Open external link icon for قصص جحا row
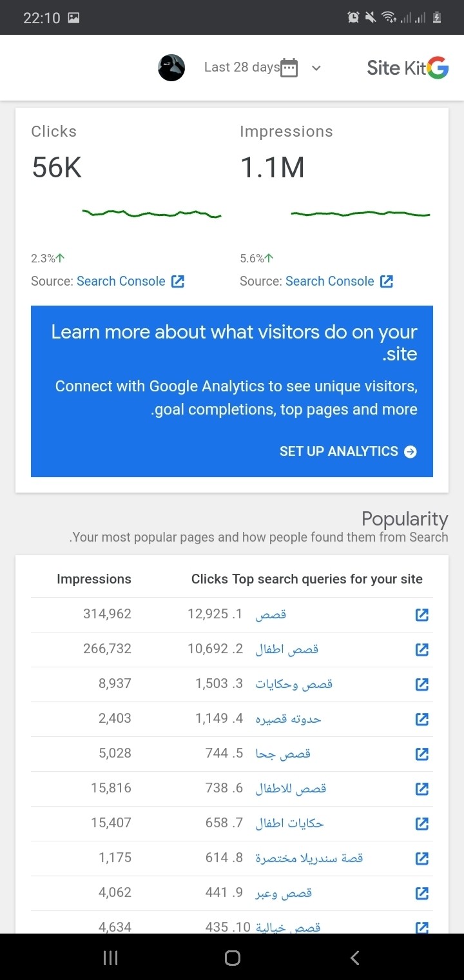Screen dimensions: 464x980 (x=422, y=754)
